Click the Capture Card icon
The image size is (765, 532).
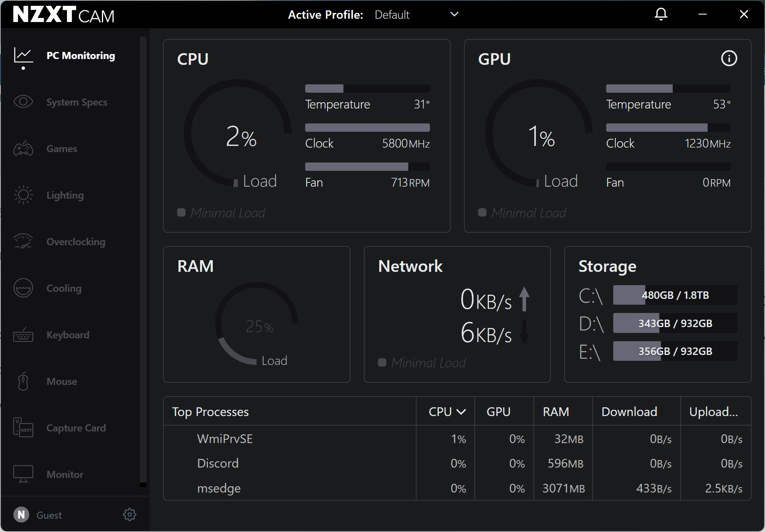(x=23, y=428)
